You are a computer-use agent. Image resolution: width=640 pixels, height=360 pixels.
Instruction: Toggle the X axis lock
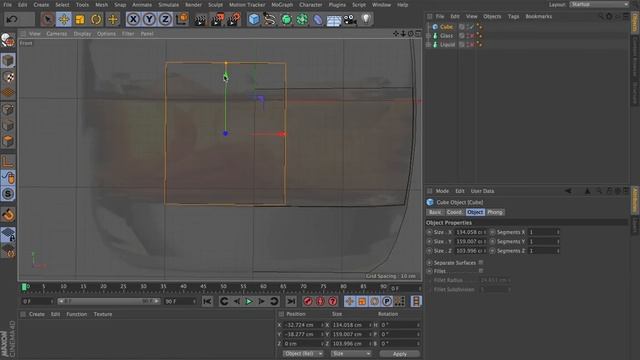pyautogui.click(x=133, y=19)
